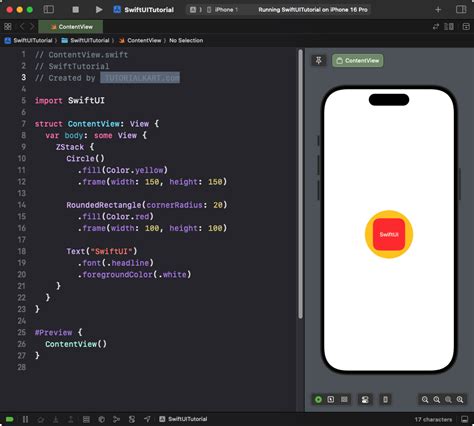The image size is (474, 426).
Task: Simulate location arrow icon
Action: point(147,419)
